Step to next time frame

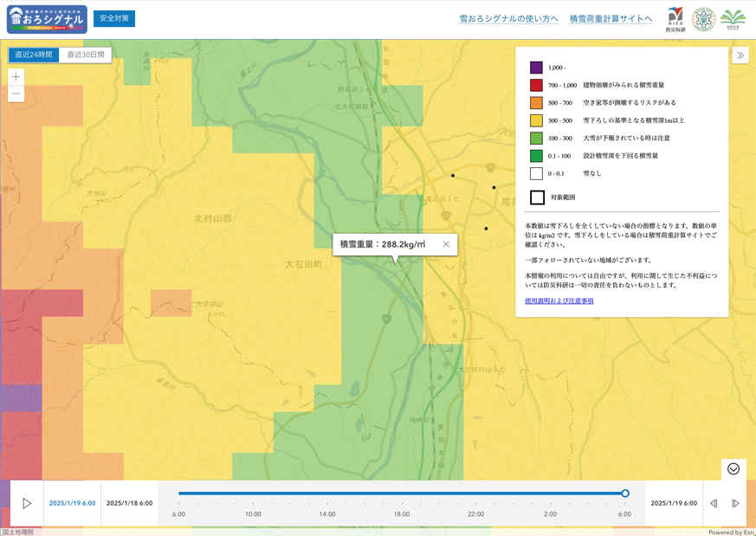click(x=735, y=503)
